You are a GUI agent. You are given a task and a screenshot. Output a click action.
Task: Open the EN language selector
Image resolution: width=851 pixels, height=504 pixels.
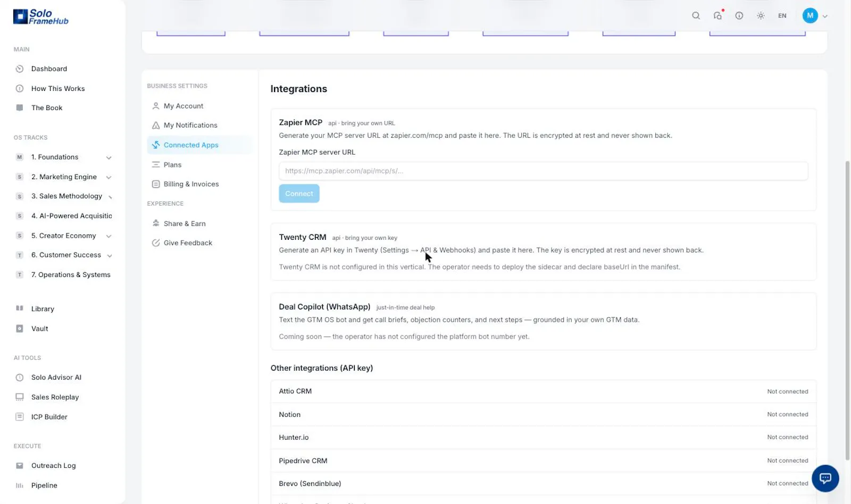(x=782, y=15)
